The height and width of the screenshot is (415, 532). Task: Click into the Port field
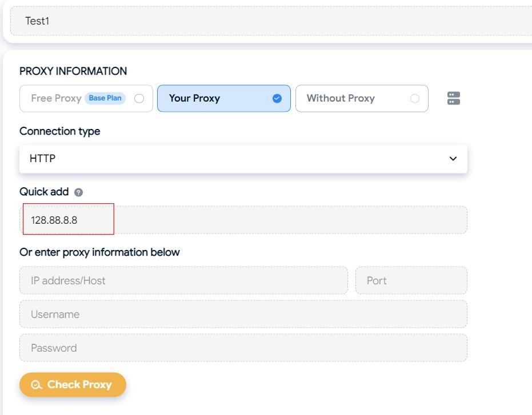point(411,280)
